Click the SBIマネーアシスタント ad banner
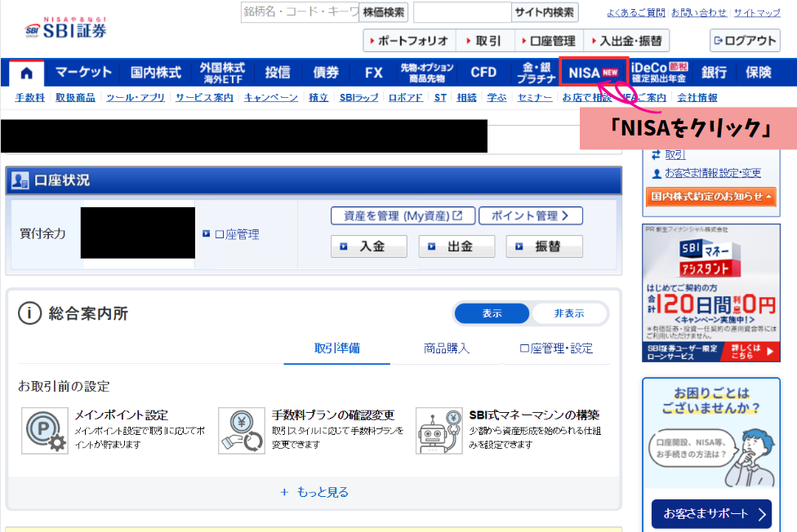 pyautogui.click(x=710, y=293)
